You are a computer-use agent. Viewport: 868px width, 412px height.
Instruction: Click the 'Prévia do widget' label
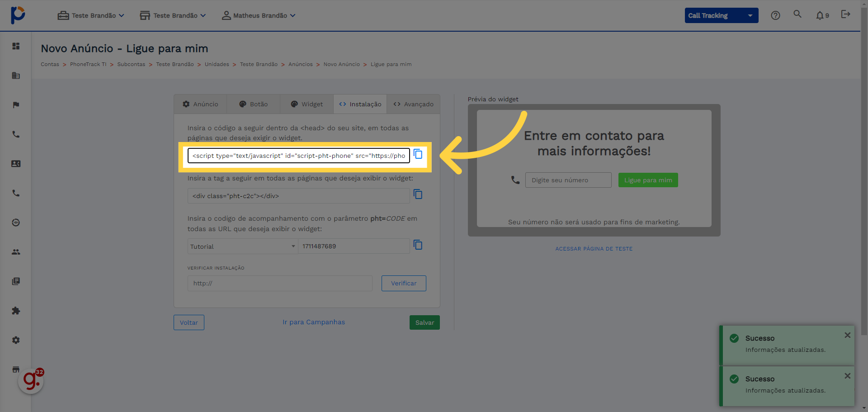[x=493, y=99]
